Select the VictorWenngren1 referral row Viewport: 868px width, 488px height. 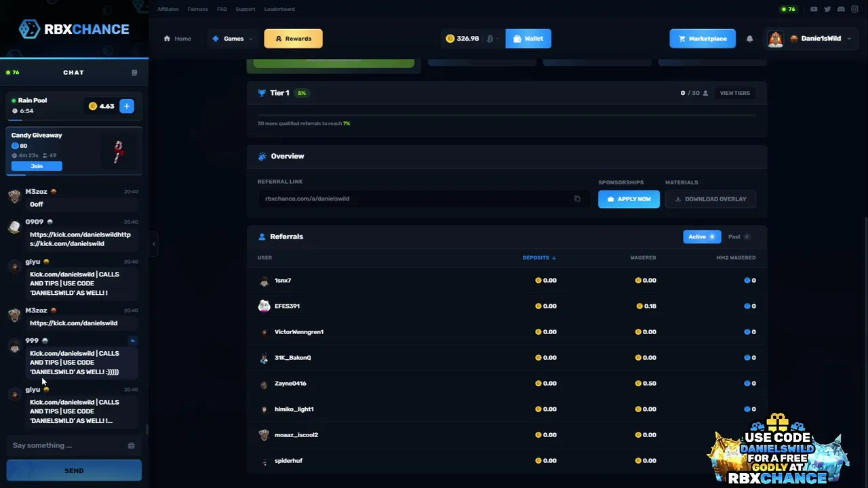[x=507, y=332]
